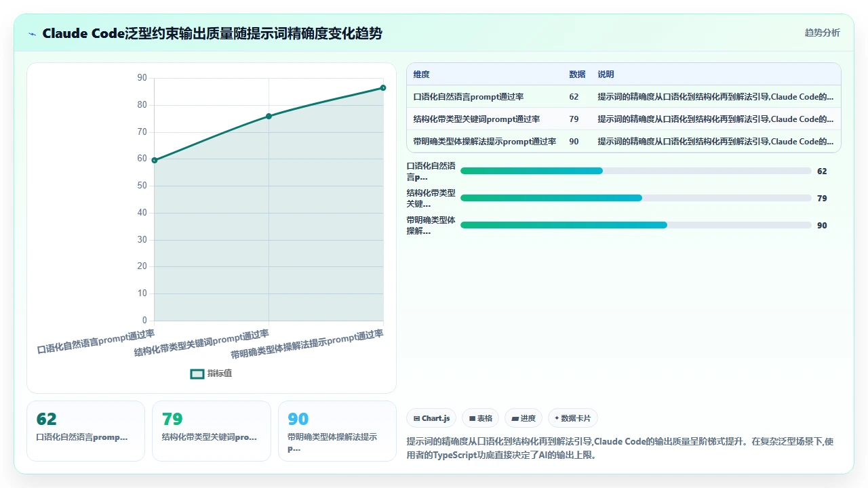Click x-axis label 结构化带类型关键词prompt通过率
This screenshot has width=868, height=488.
[x=201, y=343]
